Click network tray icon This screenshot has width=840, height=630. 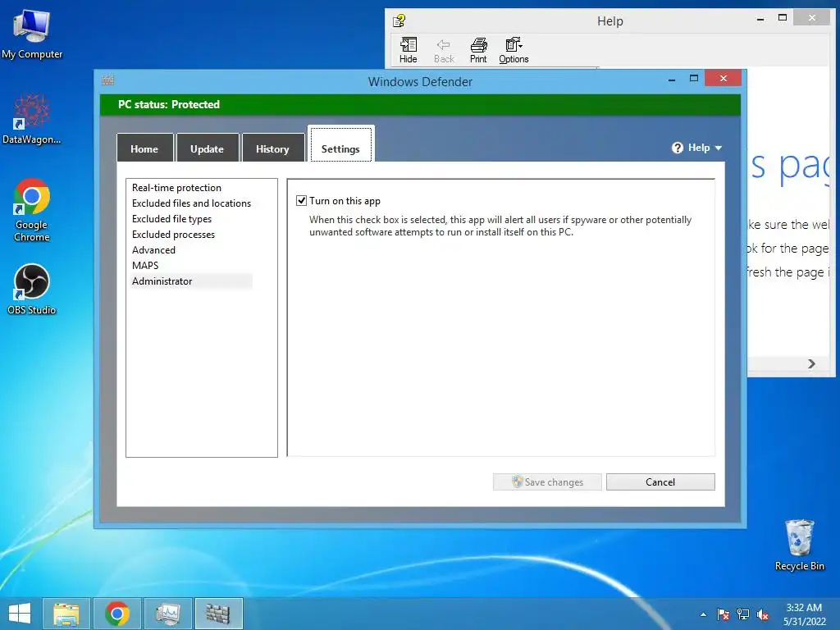pyautogui.click(x=743, y=614)
